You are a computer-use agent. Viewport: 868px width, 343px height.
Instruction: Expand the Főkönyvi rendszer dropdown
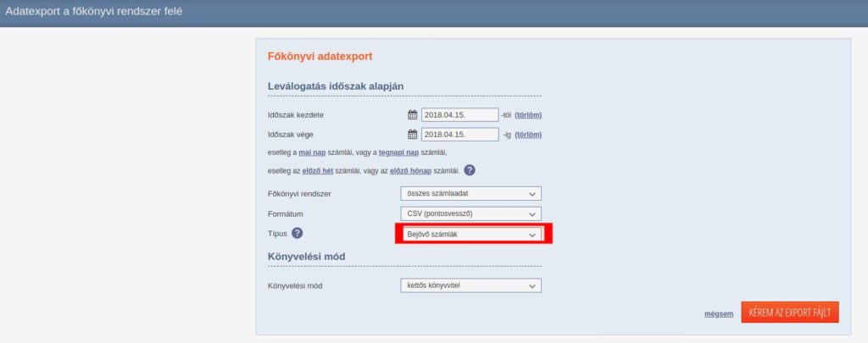click(x=470, y=194)
